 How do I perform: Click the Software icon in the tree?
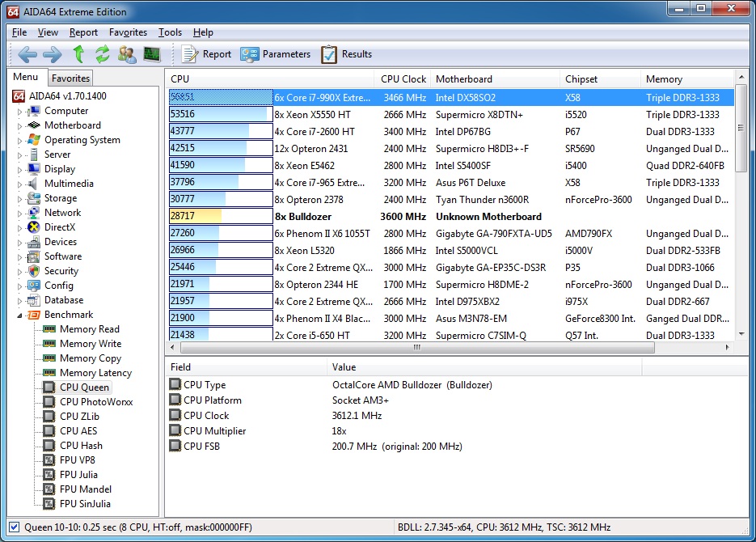[x=34, y=256]
